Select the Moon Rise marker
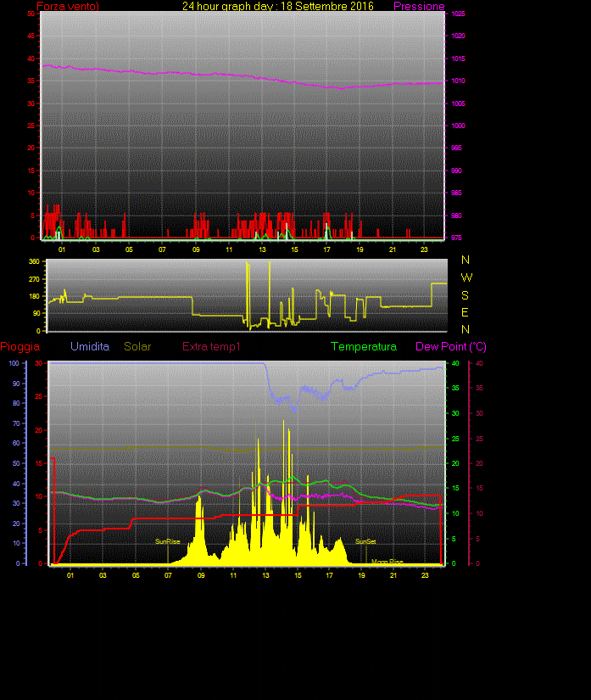Viewport: 591px width, 700px height. pos(387,561)
